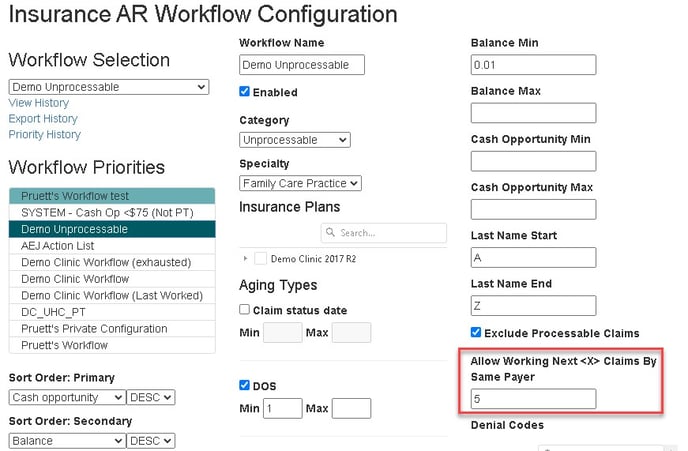
Task: Enable the Claim status date checkbox
Action: 245,309
